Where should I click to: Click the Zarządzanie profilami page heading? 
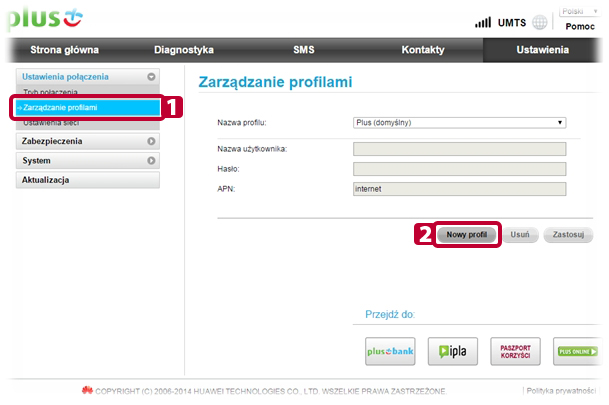[x=275, y=82]
